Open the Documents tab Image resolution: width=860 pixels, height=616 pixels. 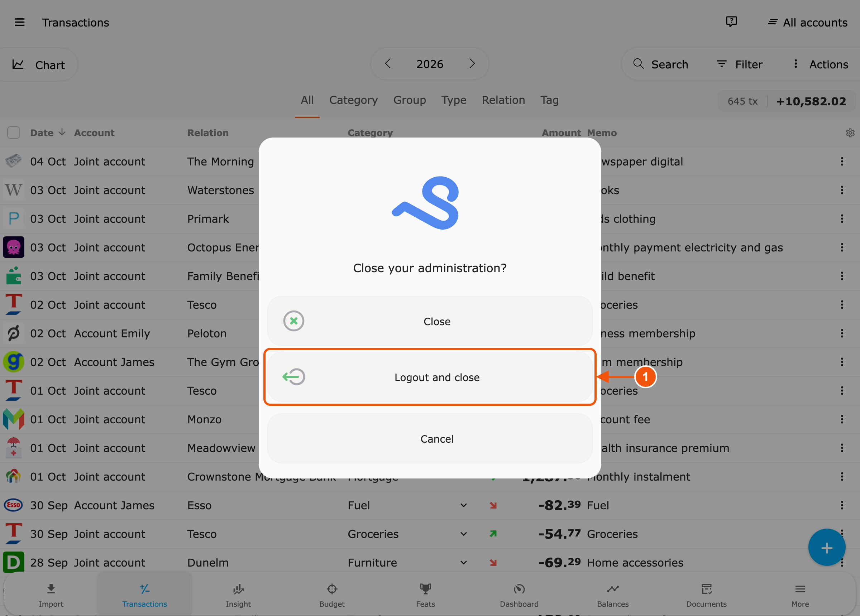pos(706,595)
